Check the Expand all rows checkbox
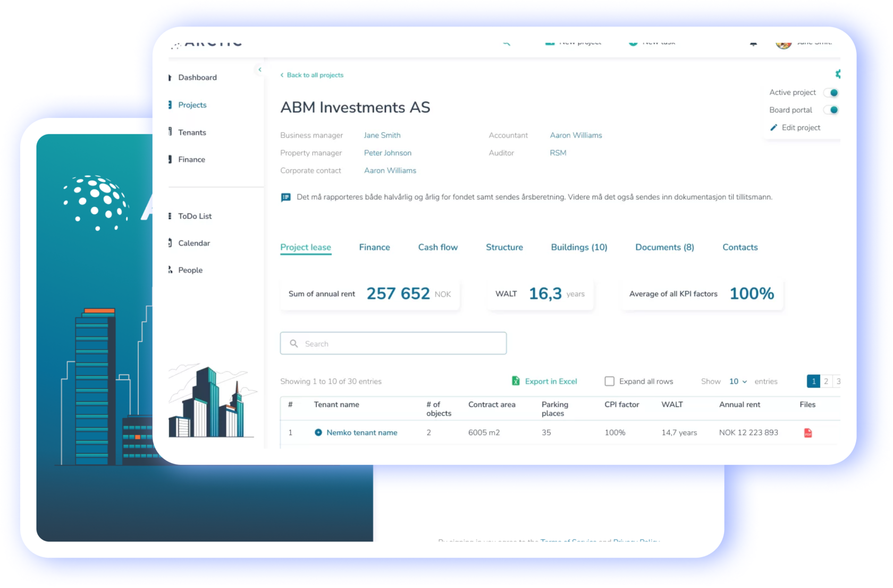This screenshot has height=588, width=893. pyautogui.click(x=609, y=381)
